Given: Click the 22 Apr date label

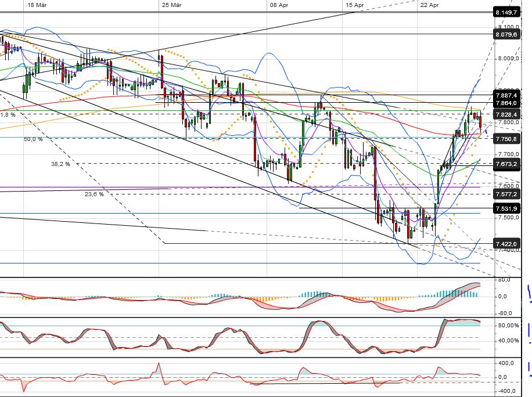Looking at the screenshot, I should [x=429, y=5].
